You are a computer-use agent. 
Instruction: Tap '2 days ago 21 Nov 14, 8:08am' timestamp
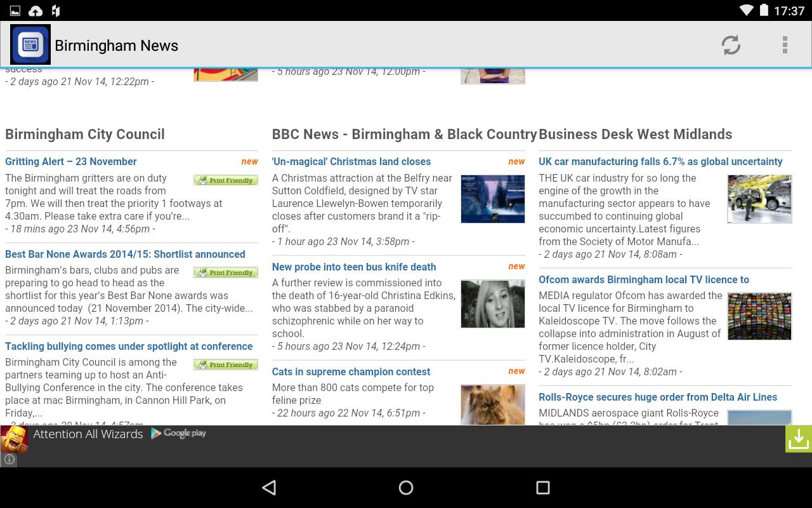pyautogui.click(x=610, y=254)
